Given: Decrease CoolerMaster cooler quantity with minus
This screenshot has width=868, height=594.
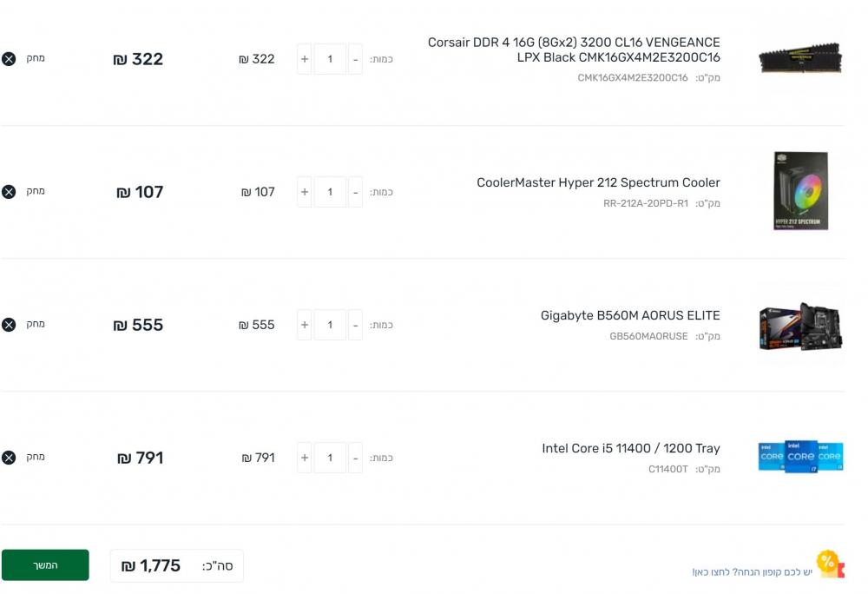Looking at the screenshot, I should pyautogui.click(x=355, y=192).
